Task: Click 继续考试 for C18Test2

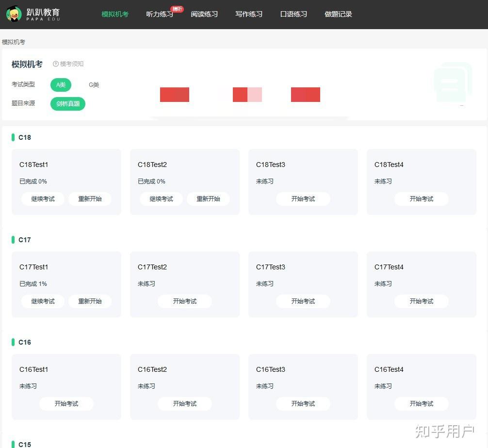Action: point(161,199)
